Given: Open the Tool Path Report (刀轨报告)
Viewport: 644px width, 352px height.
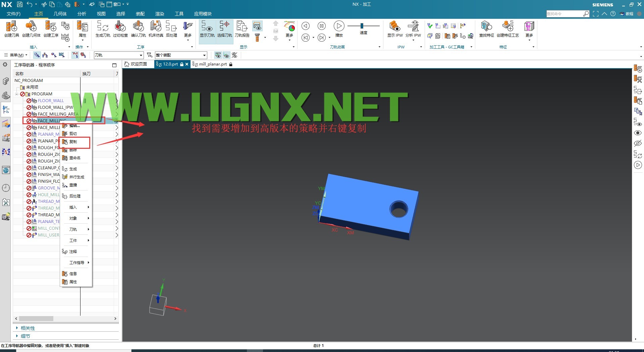Looking at the screenshot, I should click(242, 29).
